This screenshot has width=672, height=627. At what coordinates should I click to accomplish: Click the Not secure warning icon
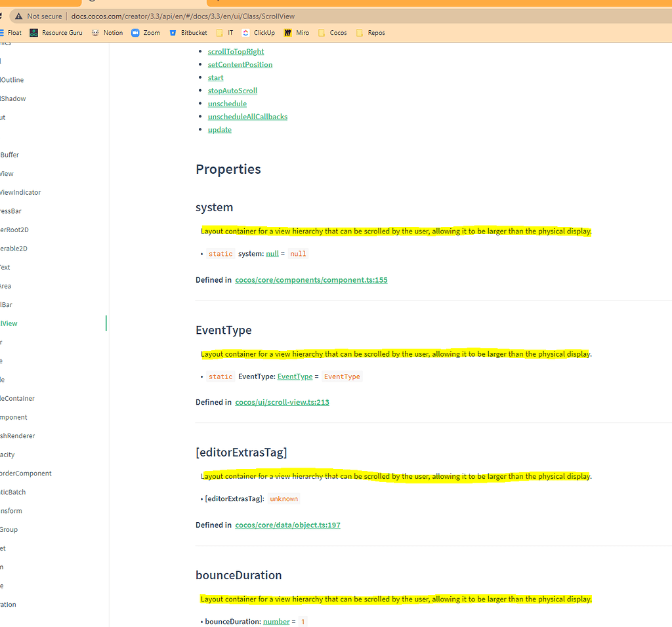19,16
